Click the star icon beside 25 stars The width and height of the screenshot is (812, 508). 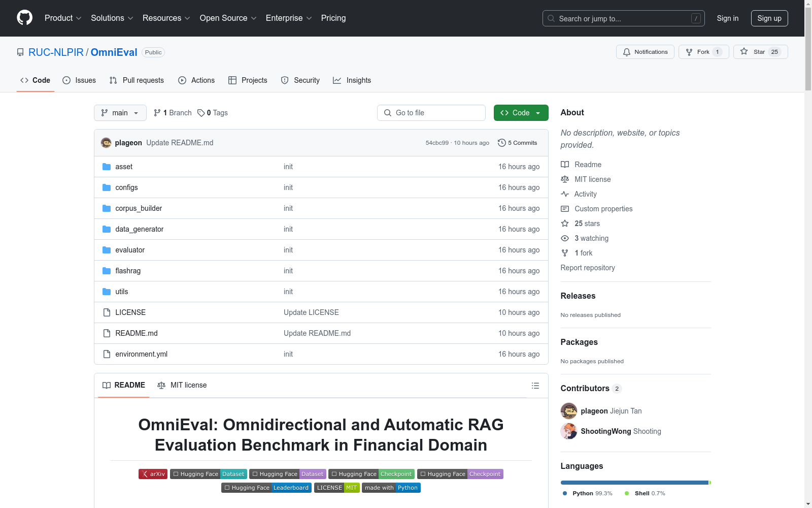click(x=565, y=224)
